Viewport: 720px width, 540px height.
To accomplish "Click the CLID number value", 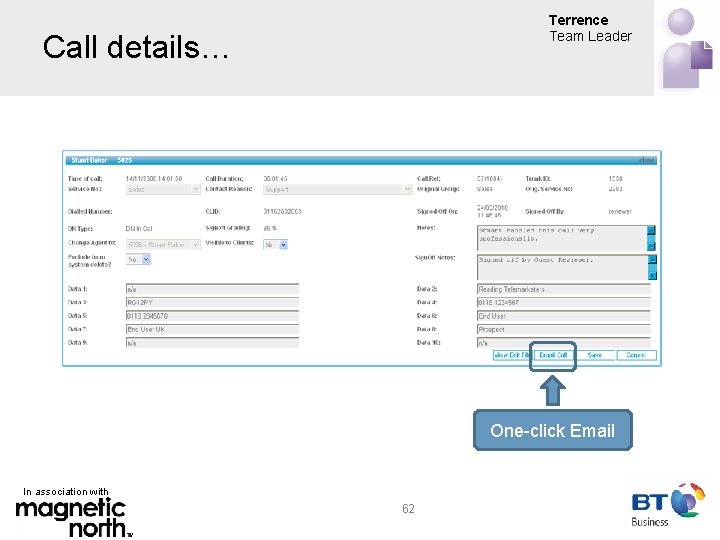I will [282, 212].
